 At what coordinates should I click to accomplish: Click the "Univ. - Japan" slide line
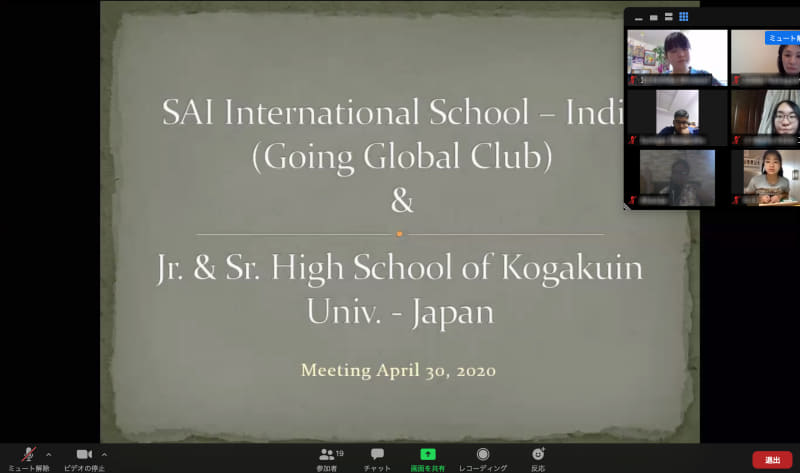click(x=401, y=312)
